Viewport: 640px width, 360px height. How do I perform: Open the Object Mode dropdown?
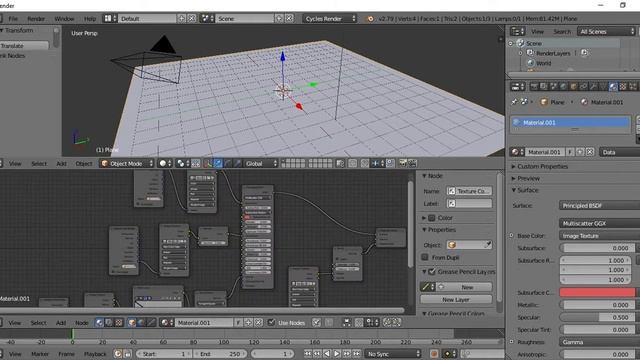tap(127, 163)
